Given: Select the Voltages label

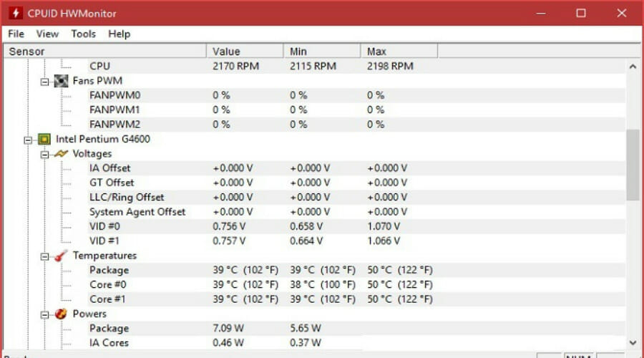Looking at the screenshot, I should click(92, 154).
